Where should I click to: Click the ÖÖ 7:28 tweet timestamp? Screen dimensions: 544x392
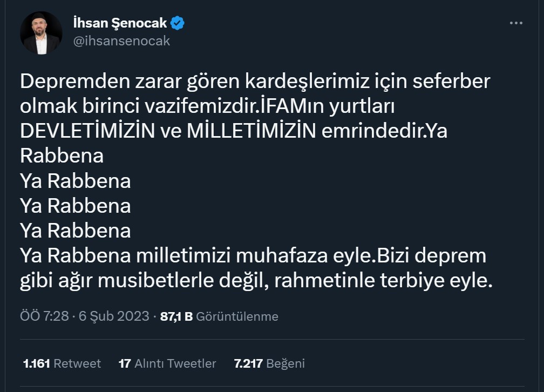tap(44, 316)
